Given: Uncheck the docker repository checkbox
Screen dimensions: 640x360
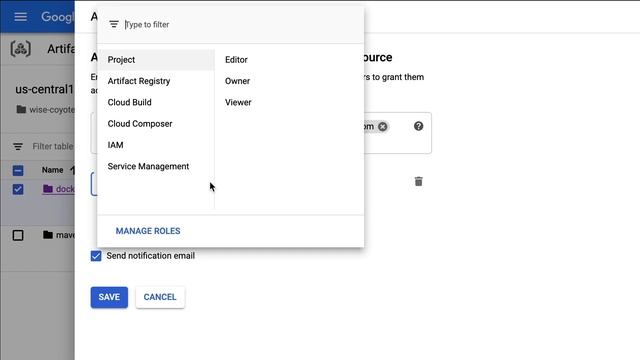Looking at the screenshot, I should tap(18, 189).
